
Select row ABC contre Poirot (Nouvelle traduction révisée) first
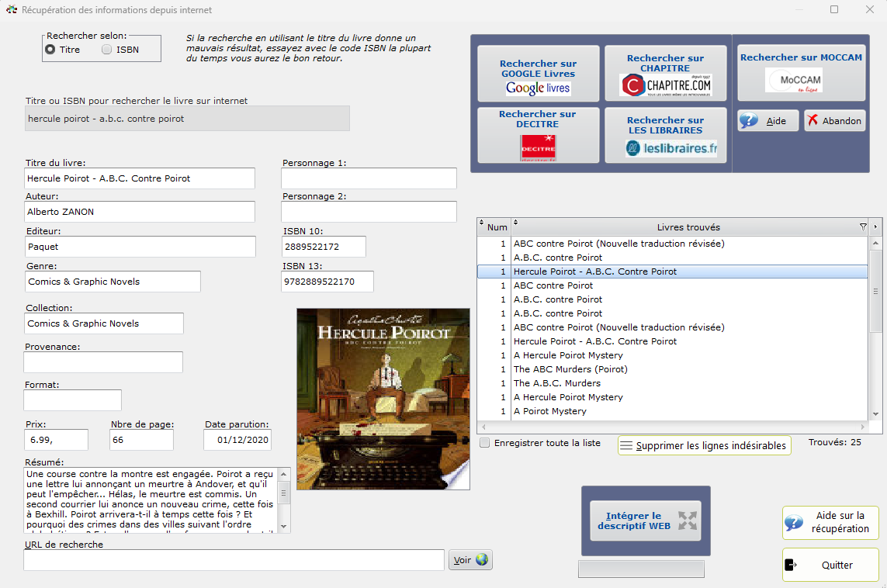[673, 244]
